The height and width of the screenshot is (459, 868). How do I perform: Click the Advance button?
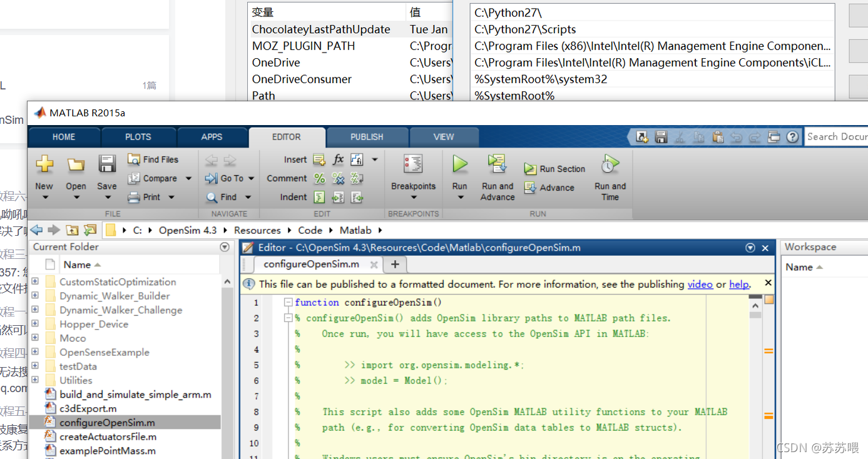point(549,188)
